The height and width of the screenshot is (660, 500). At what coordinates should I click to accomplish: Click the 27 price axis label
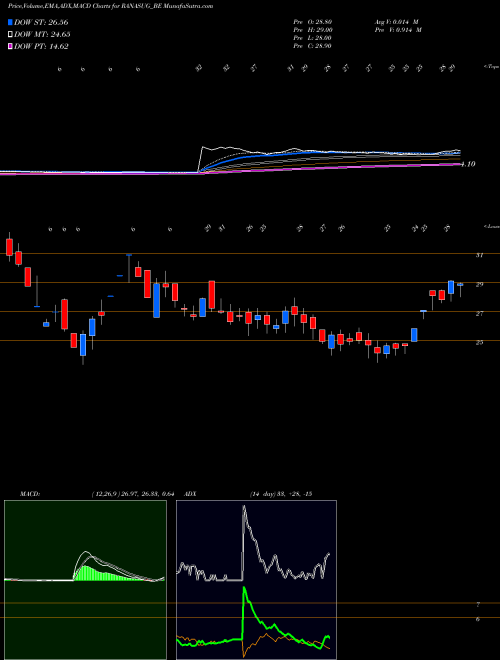pos(479,314)
